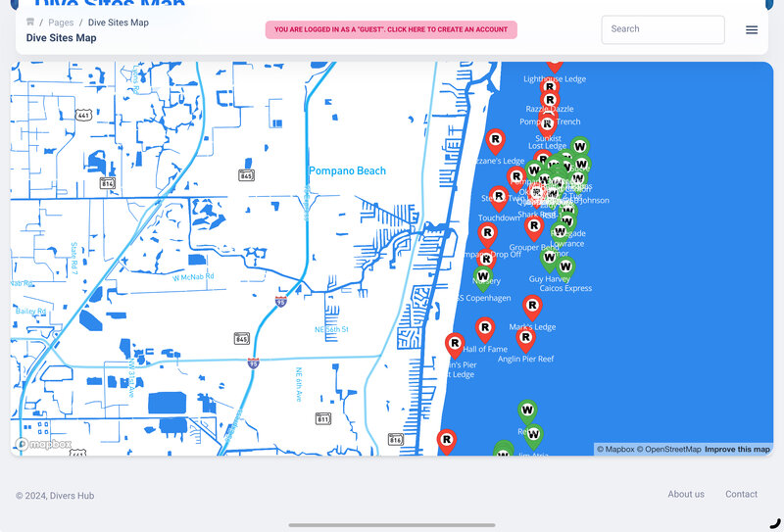The width and height of the screenshot is (784, 532).
Task: Select the Nursery green wreck marker
Action: (482, 276)
